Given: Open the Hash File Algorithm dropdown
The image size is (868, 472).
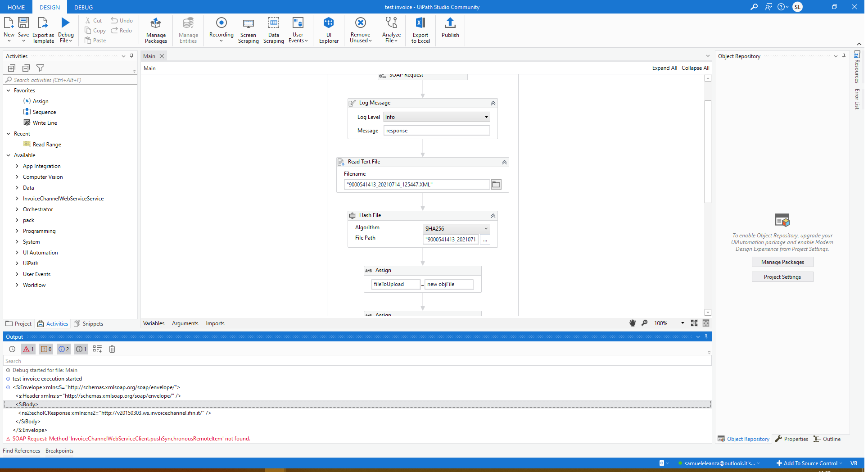Looking at the screenshot, I should [x=457, y=229].
